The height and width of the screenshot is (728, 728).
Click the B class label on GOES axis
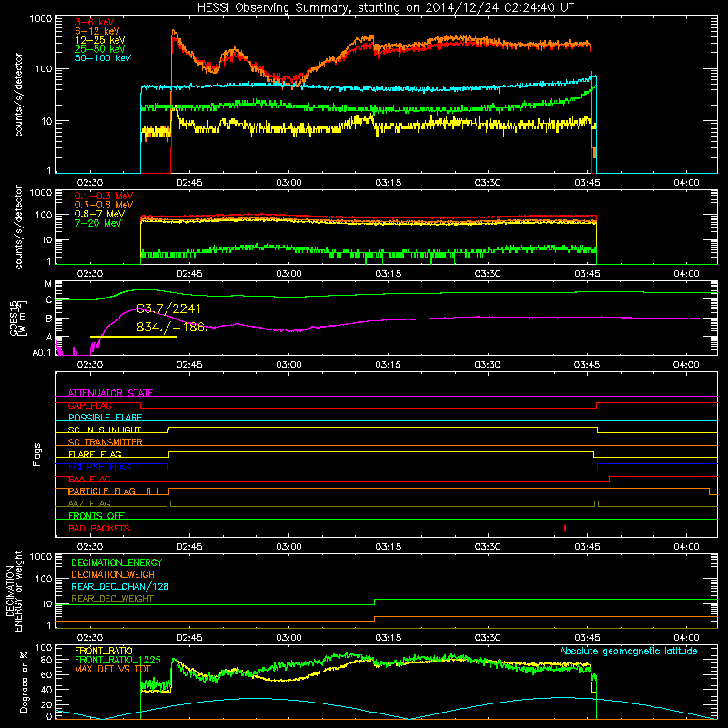pyautogui.click(x=49, y=318)
